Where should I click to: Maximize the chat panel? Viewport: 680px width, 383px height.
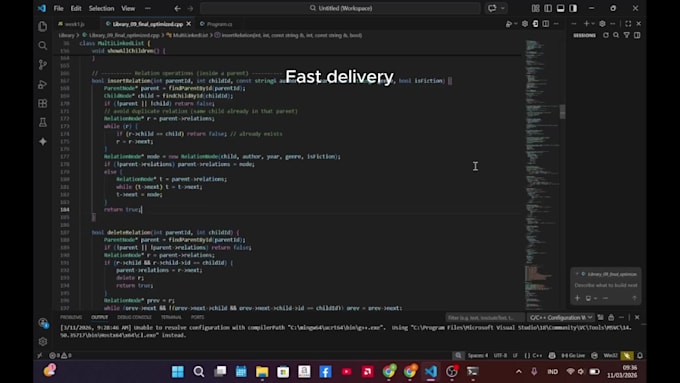[x=628, y=24]
